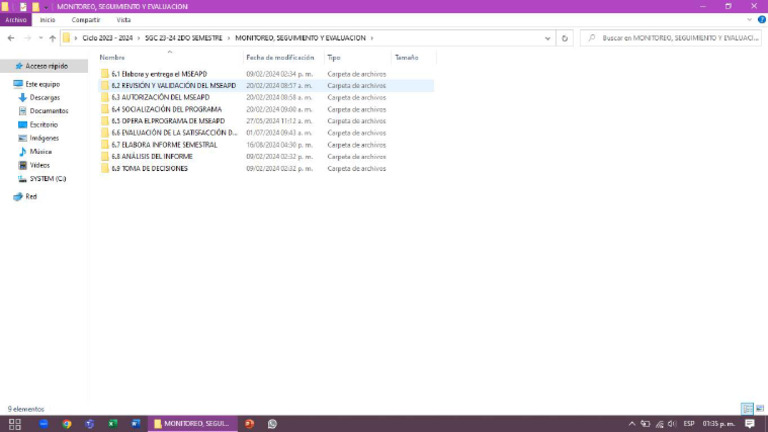Click the blue Zoom app taskbar icon
The image size is (768, 432).
tap(44, 424)
